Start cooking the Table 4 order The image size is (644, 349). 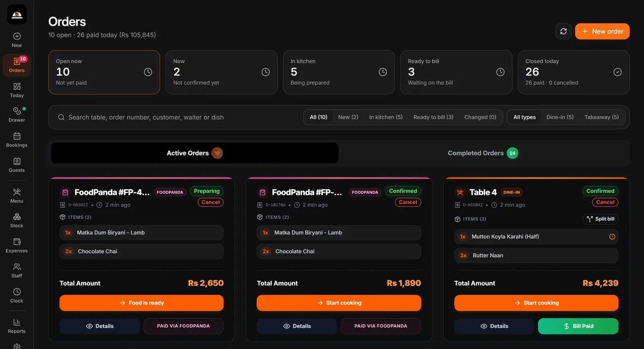pos(536,303)
